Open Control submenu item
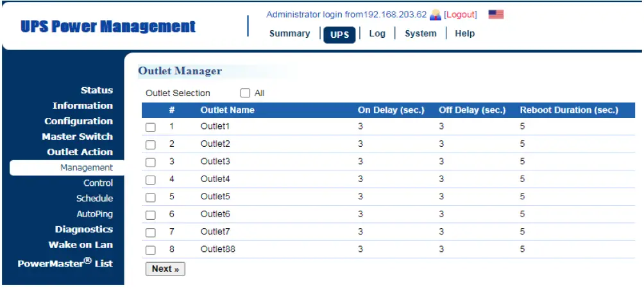 tap(98, 183)
